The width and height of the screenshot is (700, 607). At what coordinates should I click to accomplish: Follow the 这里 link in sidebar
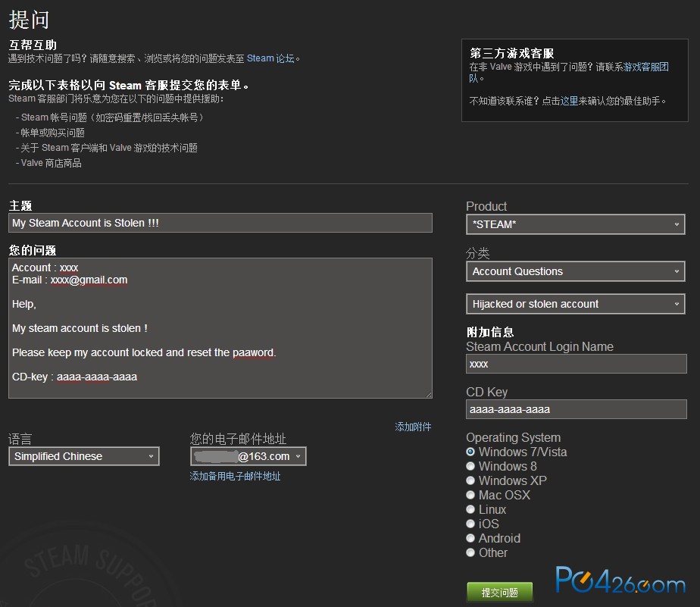[x=569, y=101]
